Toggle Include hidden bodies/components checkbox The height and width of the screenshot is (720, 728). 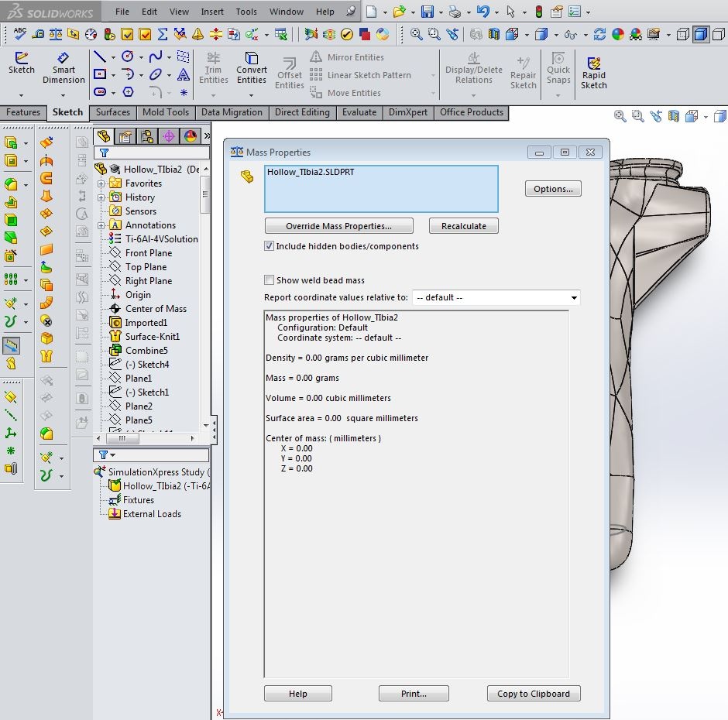coord(269,246)
